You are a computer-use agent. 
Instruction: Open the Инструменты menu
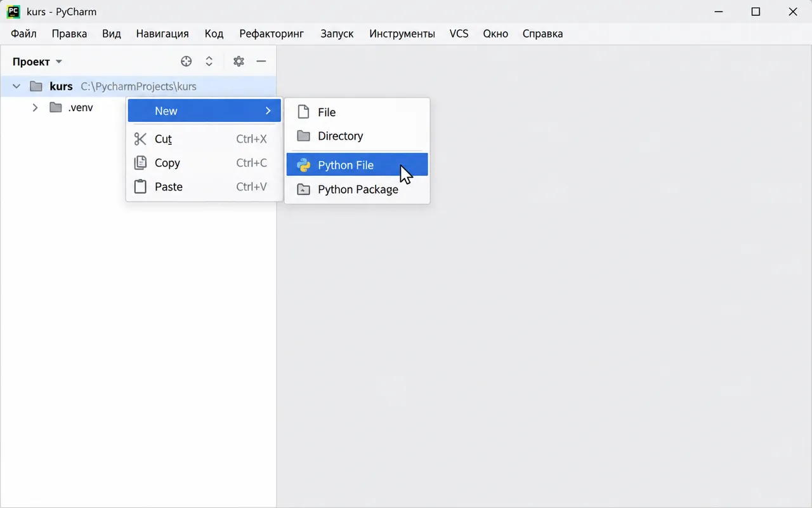[402, 34]
